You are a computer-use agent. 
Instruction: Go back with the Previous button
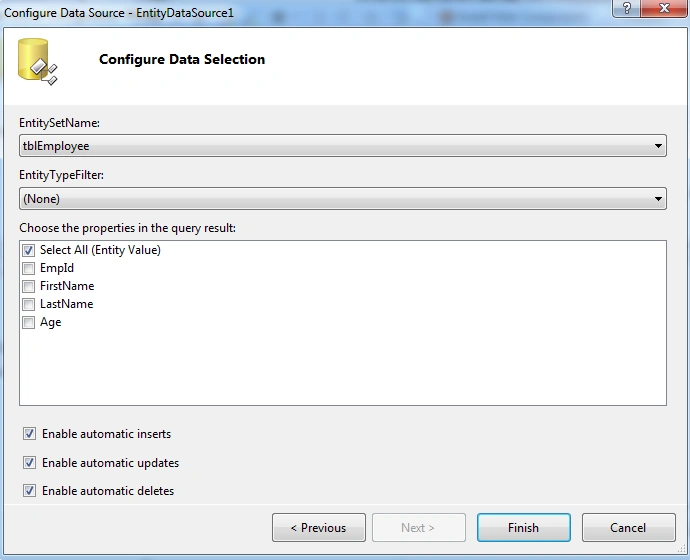pyautogui.click(x=319, y=527)
